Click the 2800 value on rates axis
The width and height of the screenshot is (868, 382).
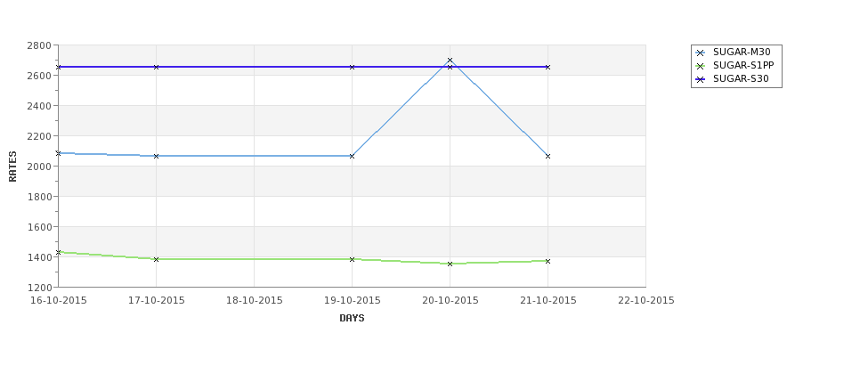[39, 45]
